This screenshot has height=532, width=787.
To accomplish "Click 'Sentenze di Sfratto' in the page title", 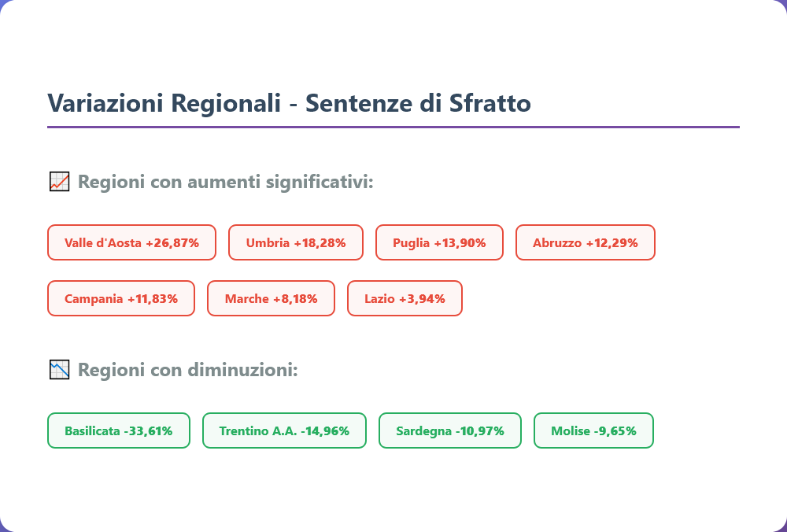I will click(x=418, y=103).
